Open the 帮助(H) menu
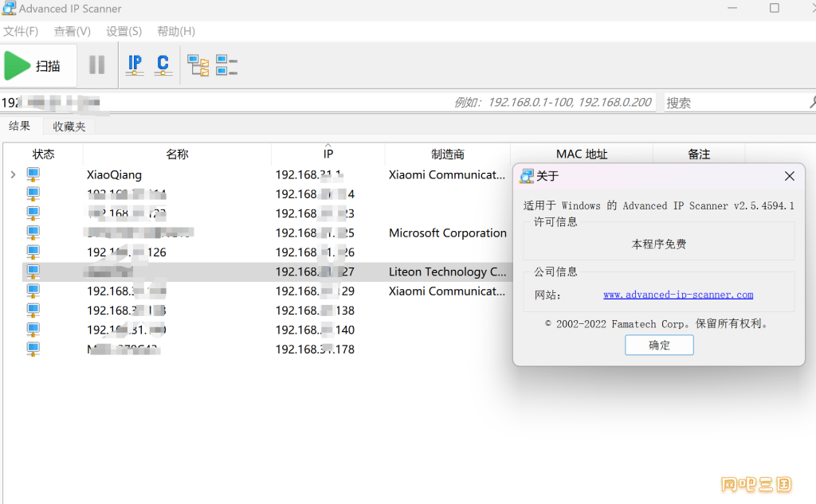 pos(176,31)
